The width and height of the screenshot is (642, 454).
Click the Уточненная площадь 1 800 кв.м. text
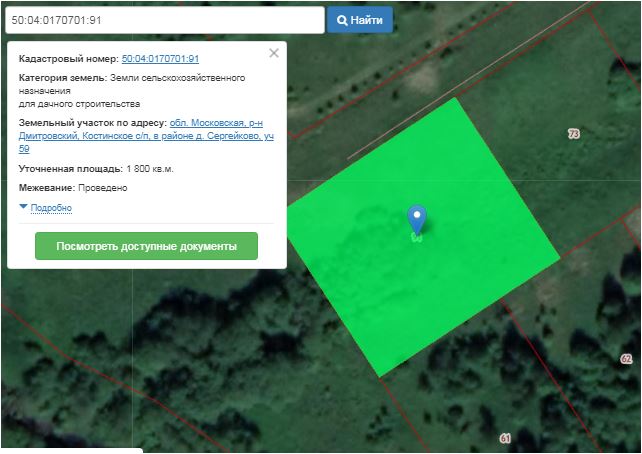pyautogui.click(x=96, y=169)
